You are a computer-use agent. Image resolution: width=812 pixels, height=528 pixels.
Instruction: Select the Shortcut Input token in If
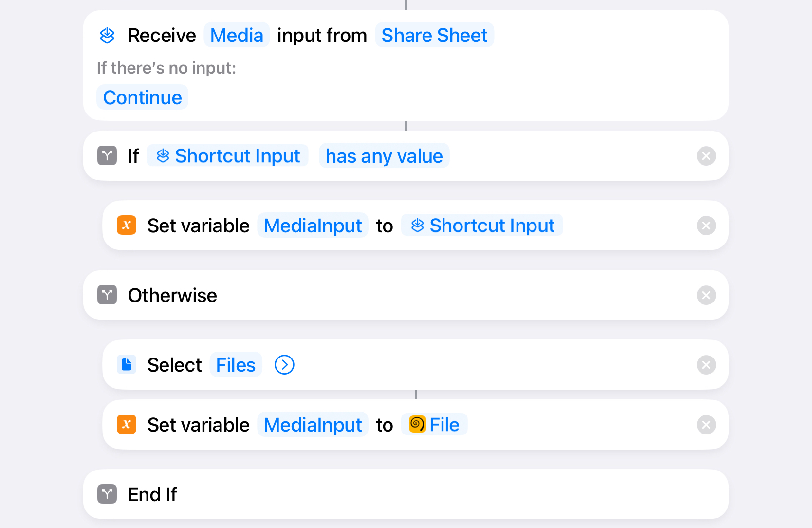pos(227,156)
